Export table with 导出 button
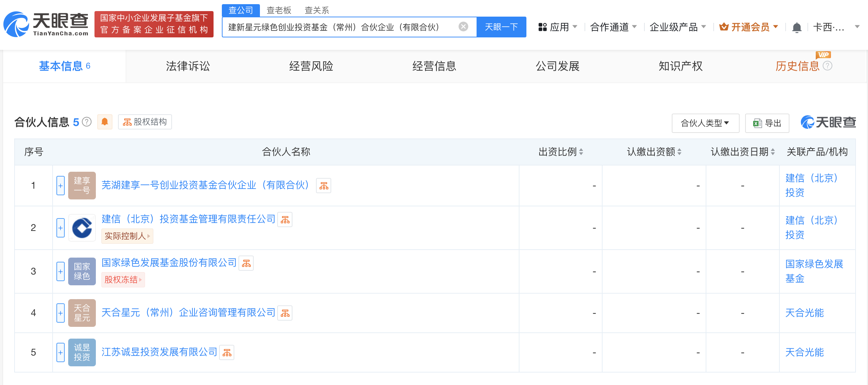 pyautogui.click(x=767, y=123)
